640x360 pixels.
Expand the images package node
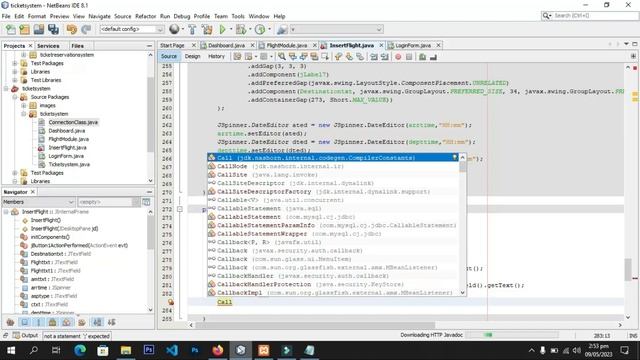coord(23,105)
